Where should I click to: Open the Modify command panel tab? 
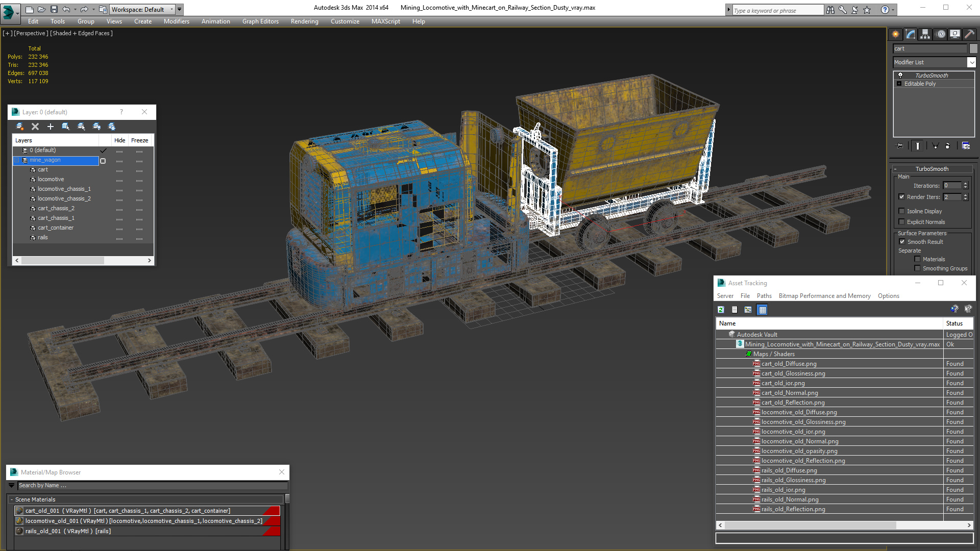point(911,34)
